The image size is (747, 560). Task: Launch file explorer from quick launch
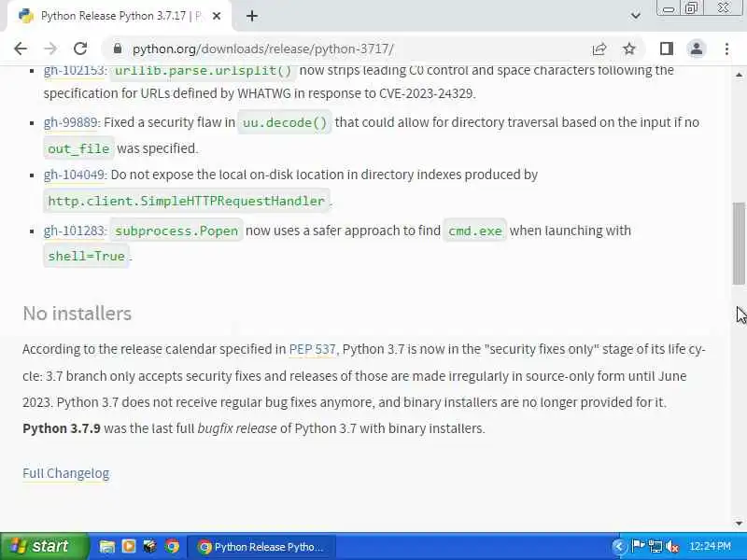107,547
